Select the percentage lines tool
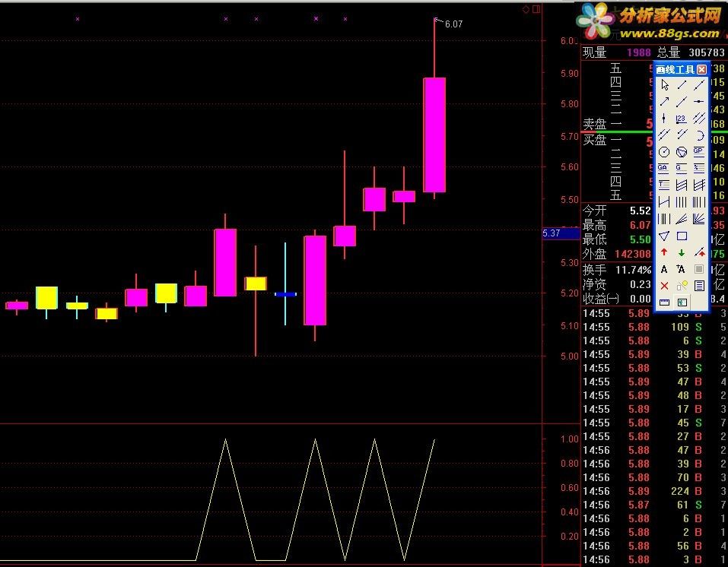 tap(699, 169)
